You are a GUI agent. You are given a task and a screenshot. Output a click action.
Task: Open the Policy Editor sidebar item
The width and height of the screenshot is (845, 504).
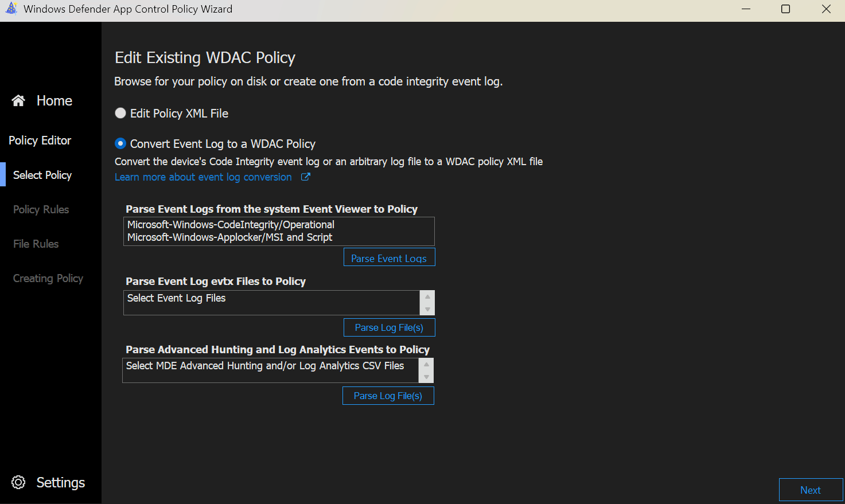(x=40, y=140)
